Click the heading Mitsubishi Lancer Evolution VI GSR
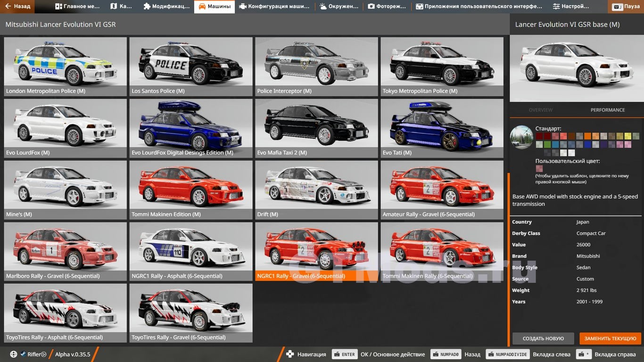This screenshot has width=644, height=362. click(60, 25)
